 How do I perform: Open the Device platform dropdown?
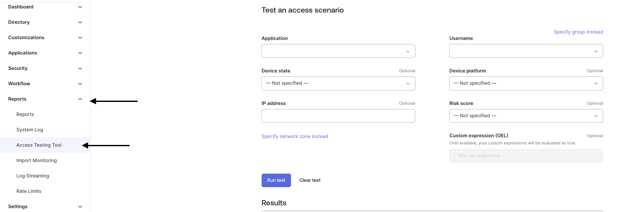click(x=526, y=83)
